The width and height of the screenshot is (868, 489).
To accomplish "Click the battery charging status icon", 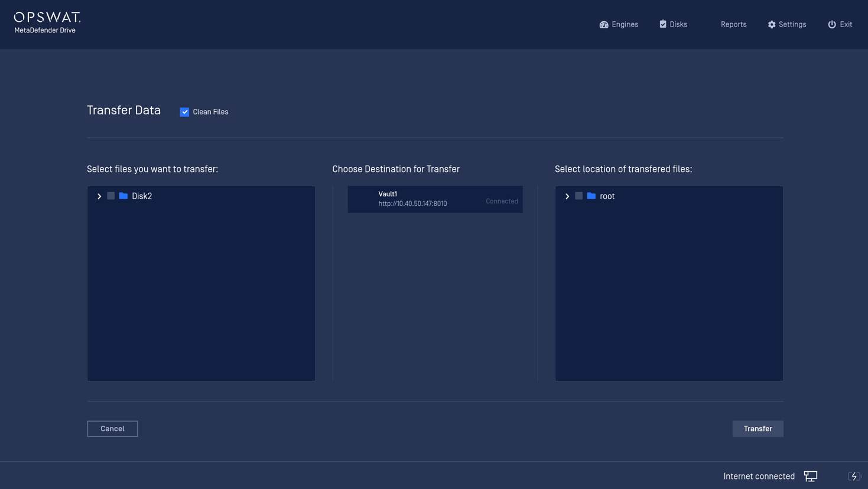I will 854,476.
